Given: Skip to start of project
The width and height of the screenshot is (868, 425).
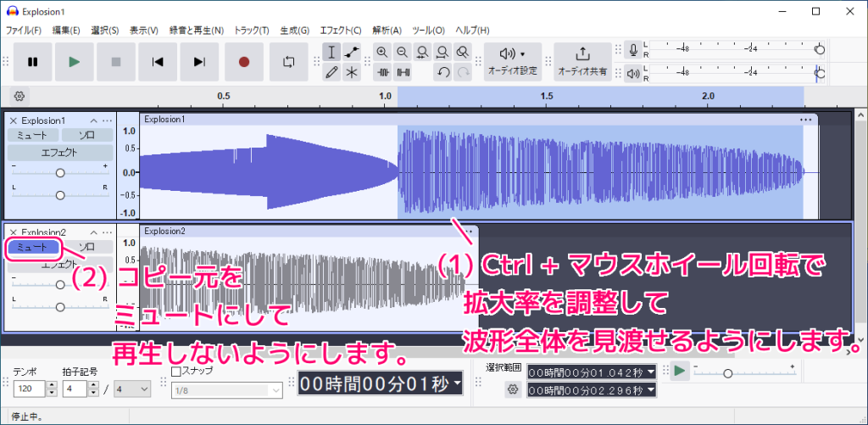Looking at the screenshot, I should coord(157,62).
